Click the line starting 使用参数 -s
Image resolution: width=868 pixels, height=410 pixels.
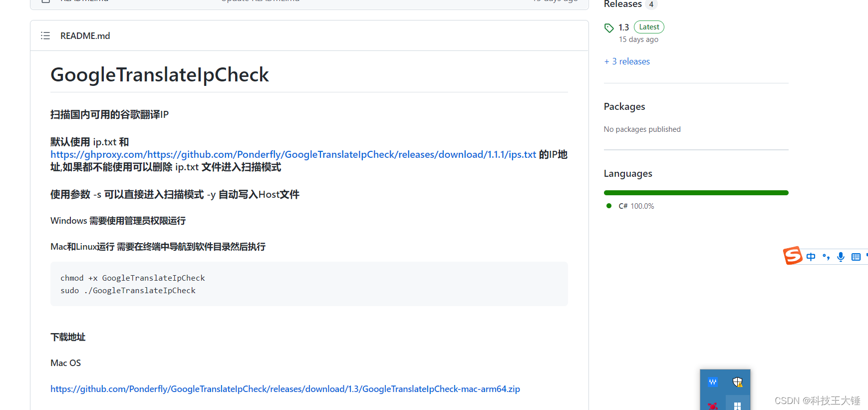[175, 195]
